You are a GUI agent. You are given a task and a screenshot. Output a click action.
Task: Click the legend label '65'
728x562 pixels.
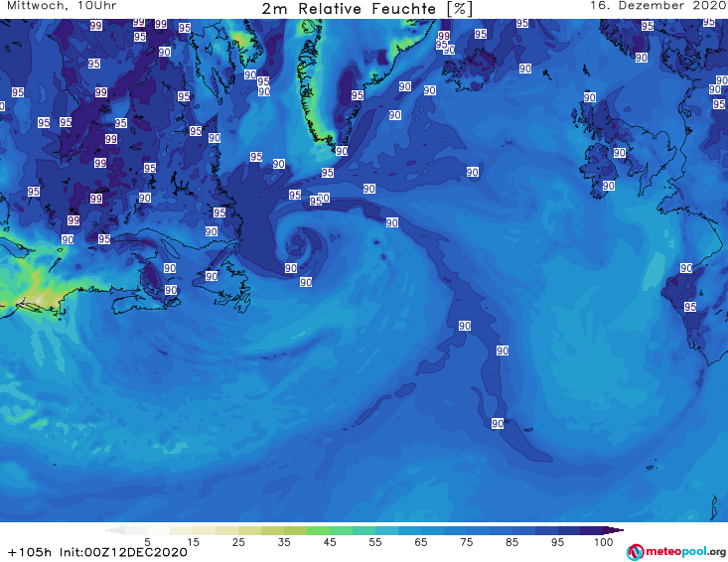coord(421,542)
